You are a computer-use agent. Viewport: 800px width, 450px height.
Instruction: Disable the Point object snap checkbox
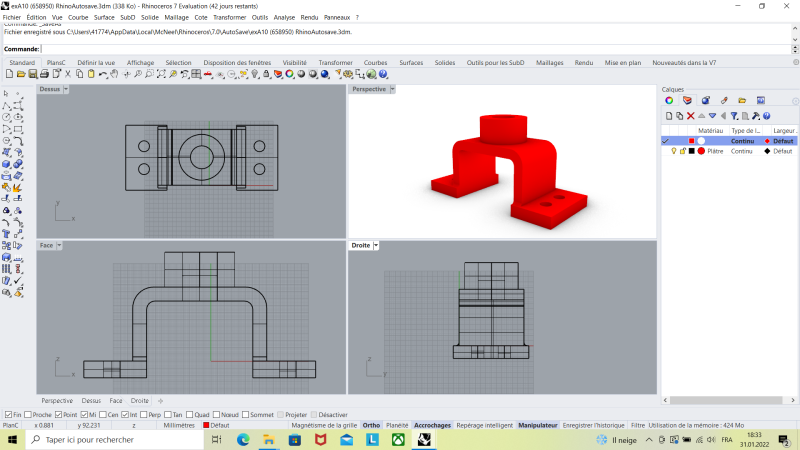(58, 414)
